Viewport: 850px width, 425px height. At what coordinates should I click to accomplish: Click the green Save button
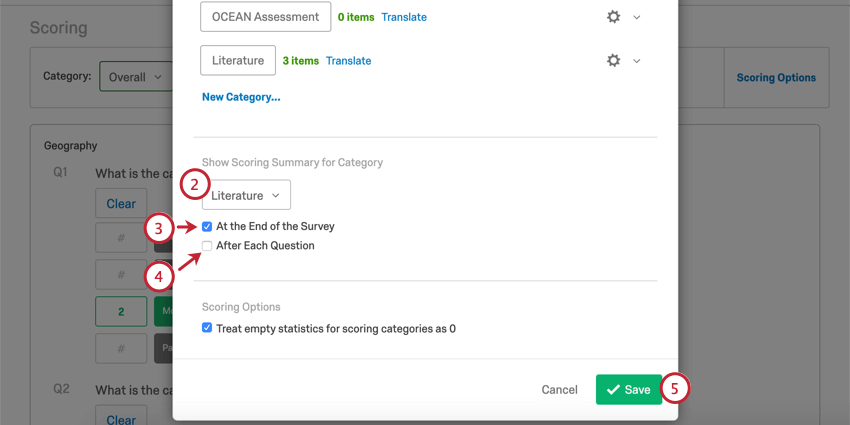pyautogui.click(x=628, y=390)
